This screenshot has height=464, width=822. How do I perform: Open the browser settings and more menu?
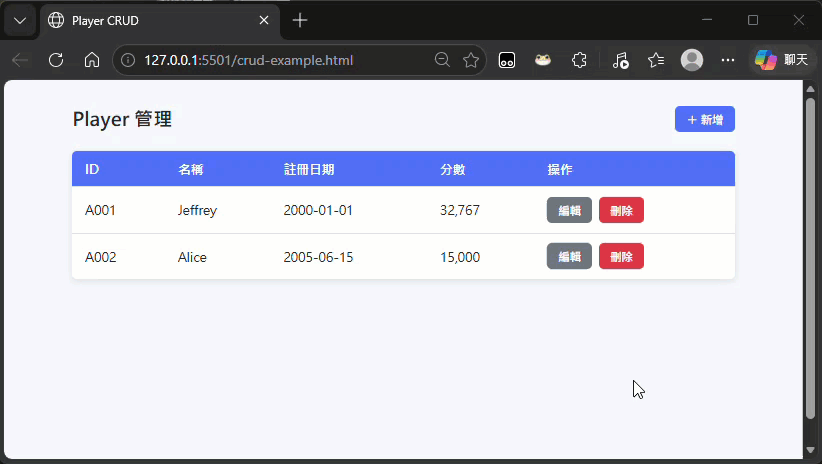(728, 60)
